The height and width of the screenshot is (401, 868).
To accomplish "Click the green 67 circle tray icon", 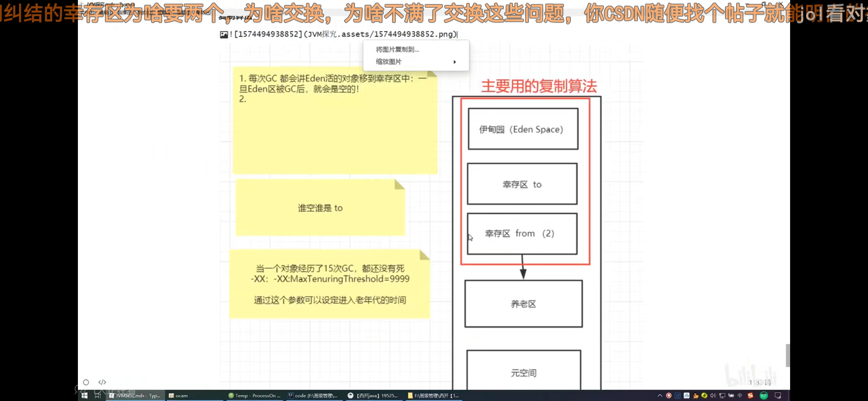I will 764,395.
